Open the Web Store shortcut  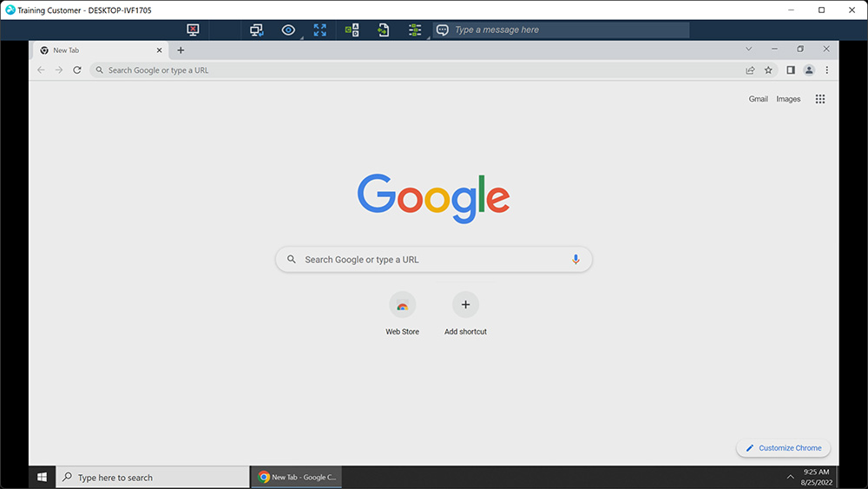[x=403, y=314]
